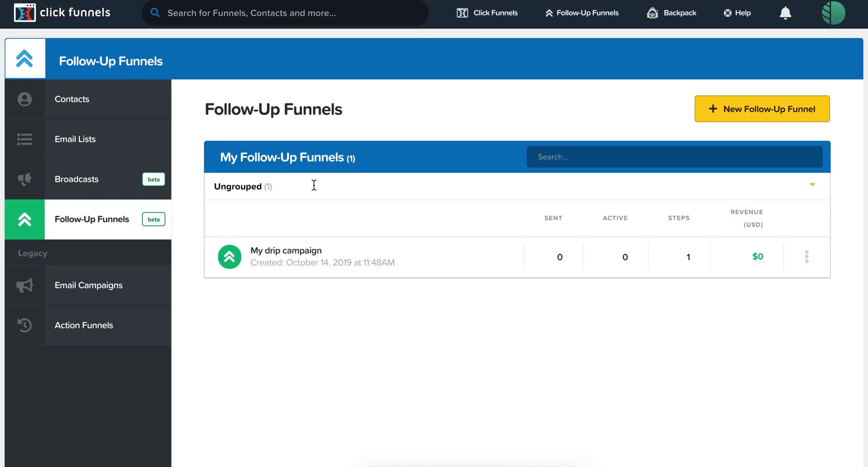This screenshot has width=868, height=467.
Task: Click the Follow-Up Funnels nav chevron icon
Action: 549,13
